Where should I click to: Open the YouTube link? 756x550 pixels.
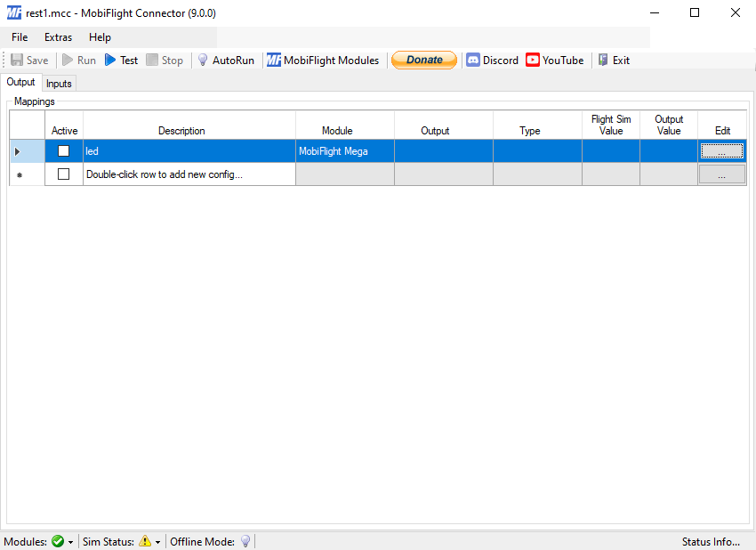(554, 60)
